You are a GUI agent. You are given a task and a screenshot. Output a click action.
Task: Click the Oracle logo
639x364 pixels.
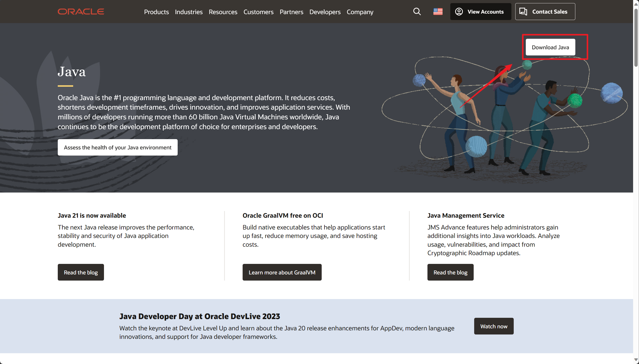point(81,12)
